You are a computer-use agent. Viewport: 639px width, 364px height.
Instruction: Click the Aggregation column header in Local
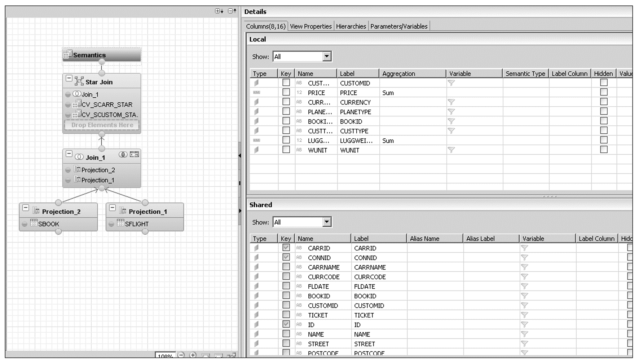[x=413, y=74]
